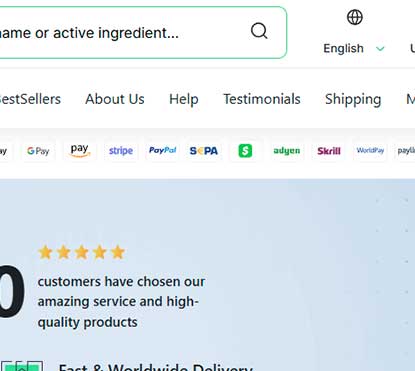Click the magnifying glass search icon

click(x=259, y=31)
